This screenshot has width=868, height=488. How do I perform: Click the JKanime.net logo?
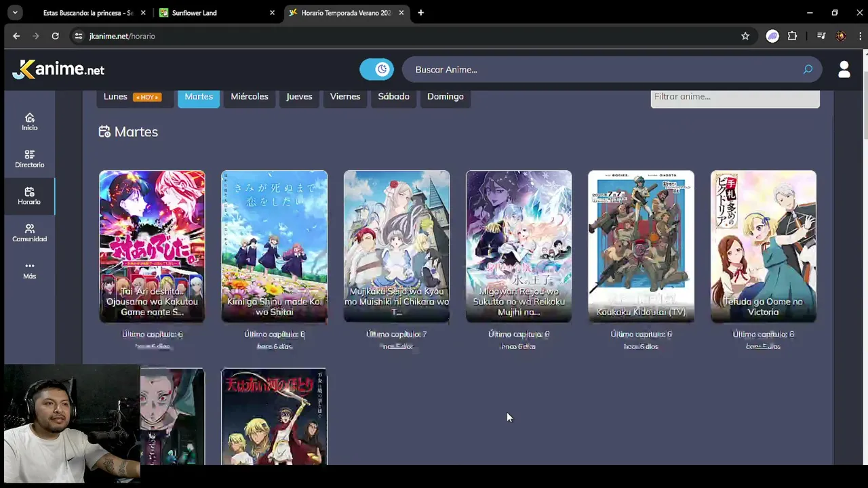coord(58,69)
